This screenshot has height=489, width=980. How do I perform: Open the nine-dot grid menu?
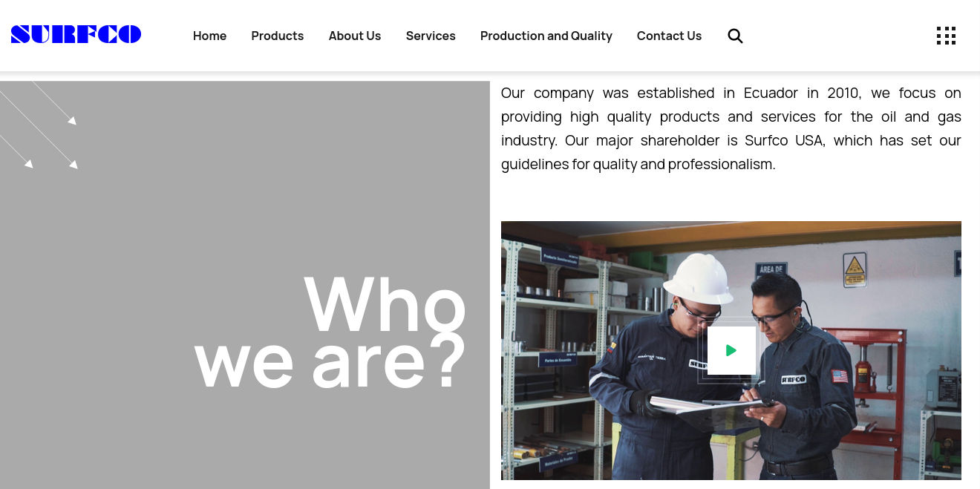pyautogui.click(x=946, y=36)
